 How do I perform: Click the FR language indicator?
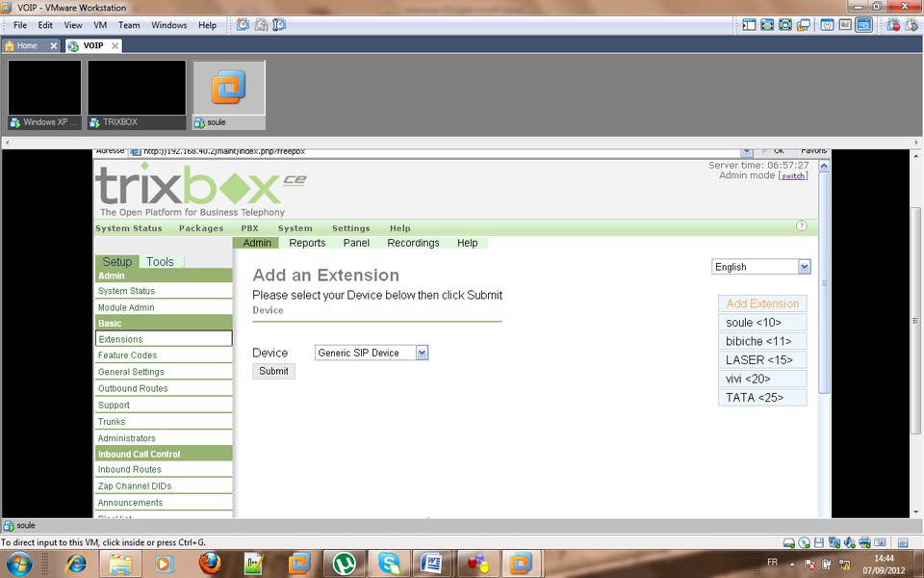772,562
